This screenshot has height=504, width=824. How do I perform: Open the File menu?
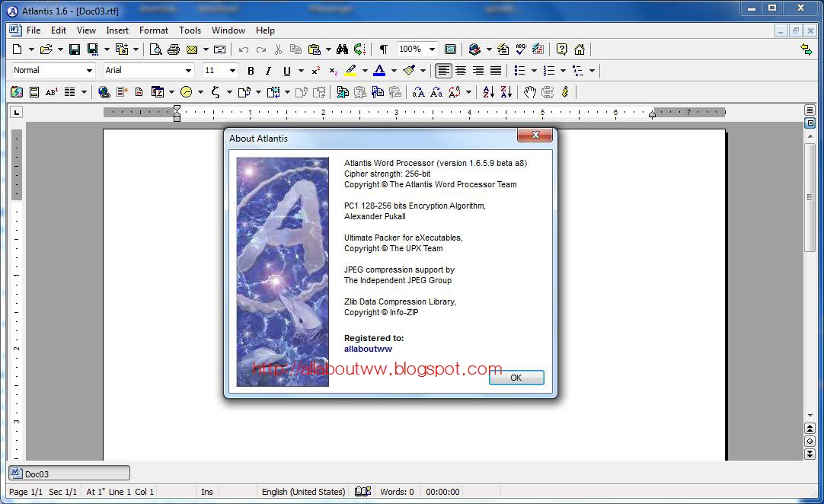tap(34, 30)
